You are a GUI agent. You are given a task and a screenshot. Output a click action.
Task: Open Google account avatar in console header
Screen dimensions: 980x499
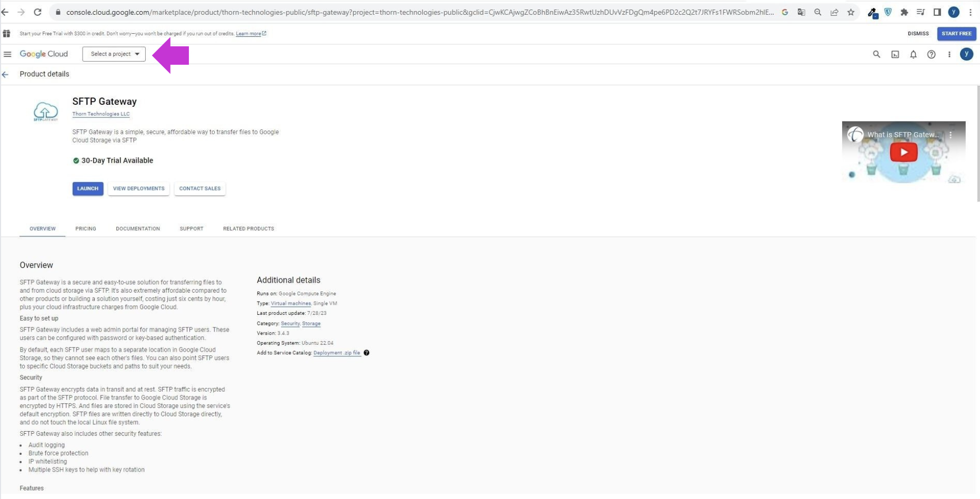point(966,54)
